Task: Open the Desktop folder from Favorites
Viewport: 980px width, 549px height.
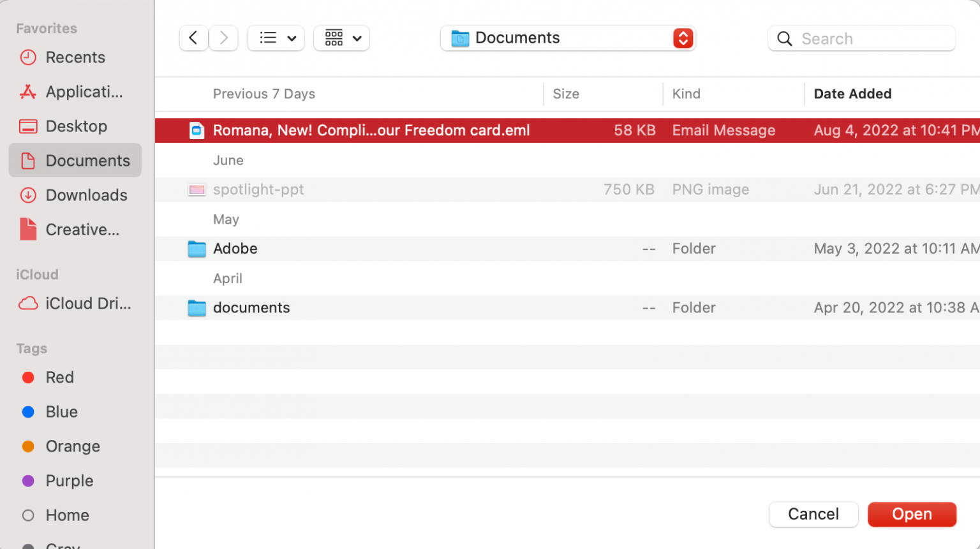Action: pos(77,126)
